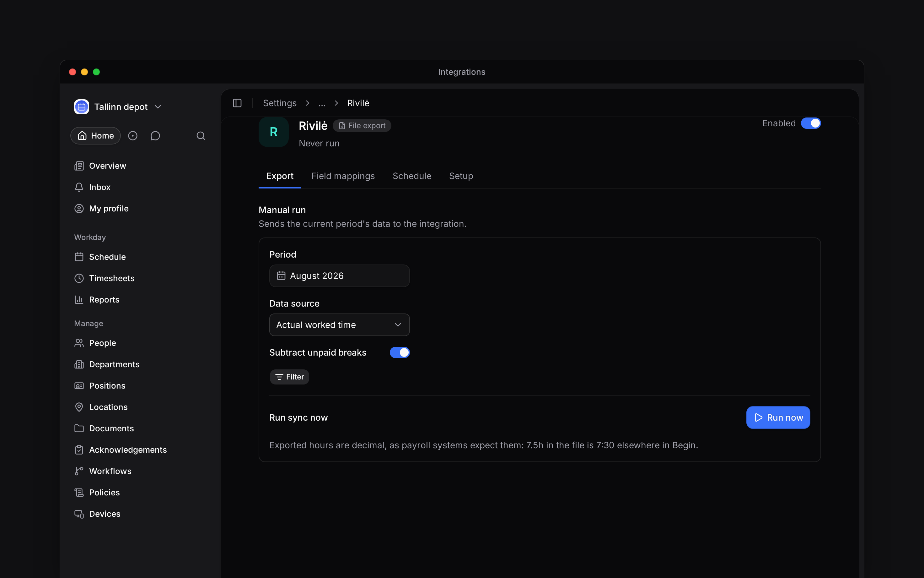The height and width of the screenshot is (578, 924).
Task: Expand the collapsed breadcrumb ellipsis
Action: (x=322, y=103)
